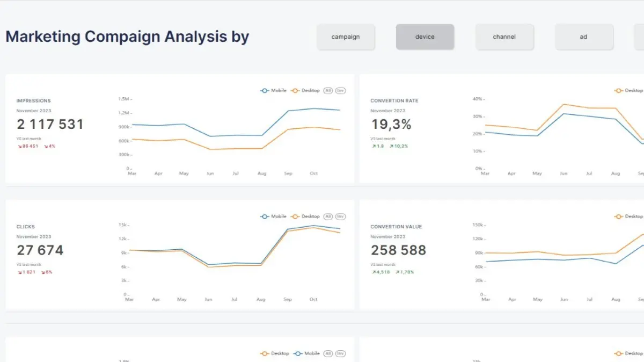The height and width of the screenshot is (362, 644).
Task: Click the 6% change under Clicks
Action: tap(47, 272)
